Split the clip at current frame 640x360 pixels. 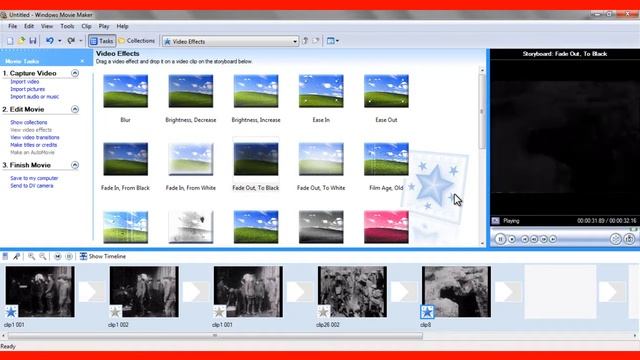coord(616,239)
